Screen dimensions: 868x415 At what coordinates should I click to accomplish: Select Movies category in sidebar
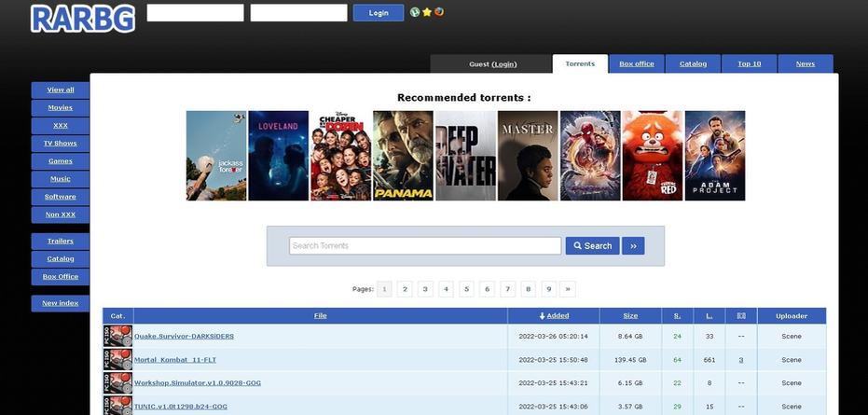(61, 107)
